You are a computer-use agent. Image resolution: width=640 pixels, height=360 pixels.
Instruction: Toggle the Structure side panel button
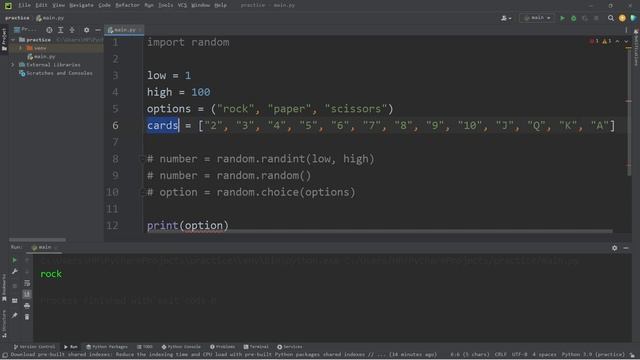[4, 324]
